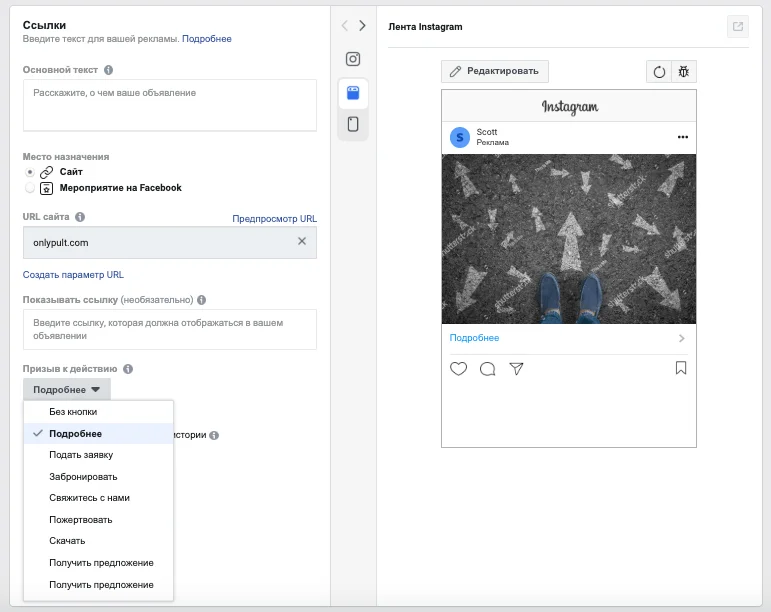
Task: Click the mobile phone story preview icon
Action: [353, 125]
